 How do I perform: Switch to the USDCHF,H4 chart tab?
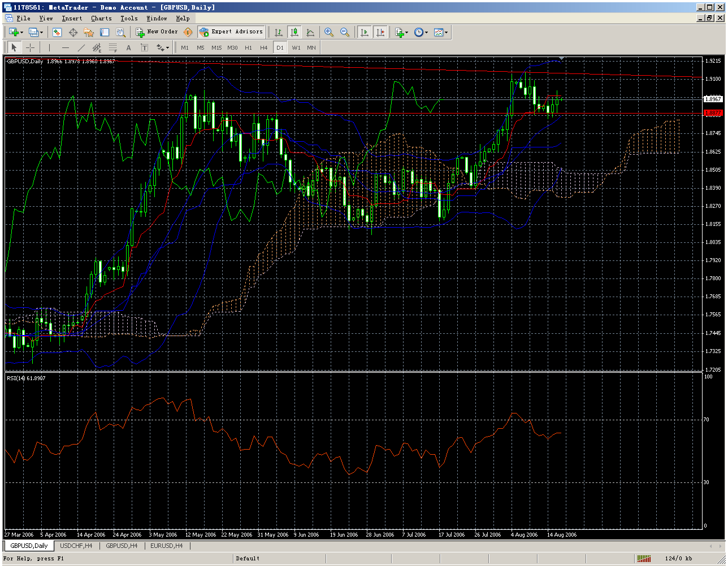point(76,546)
